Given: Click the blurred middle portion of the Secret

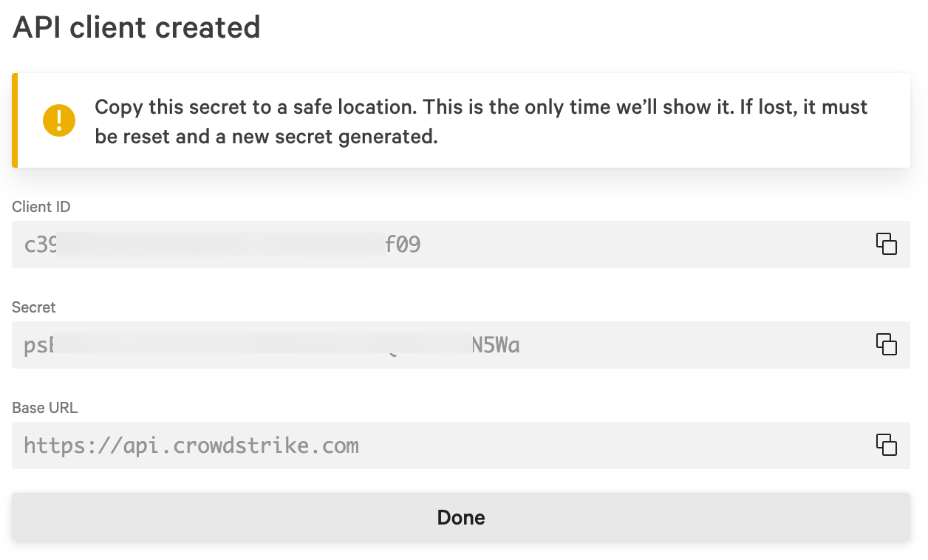Looking at the screenshot, I should pos(263,345).
